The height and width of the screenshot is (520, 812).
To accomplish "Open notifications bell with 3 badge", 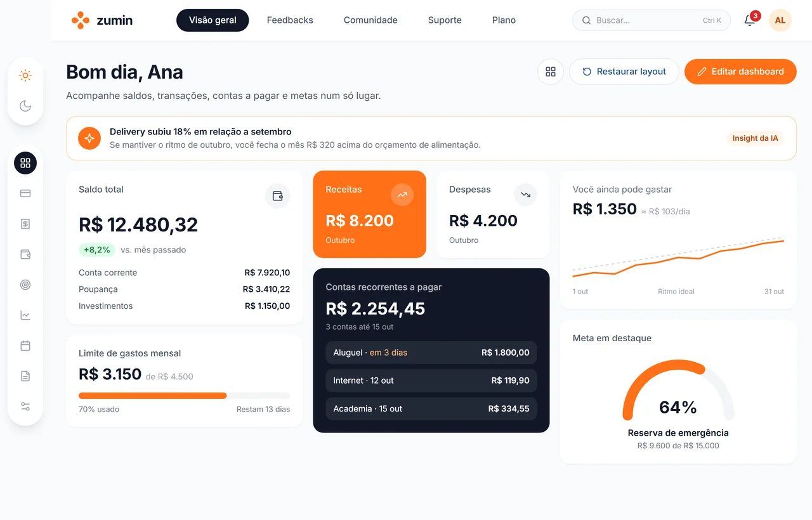I will pos(750,20).
